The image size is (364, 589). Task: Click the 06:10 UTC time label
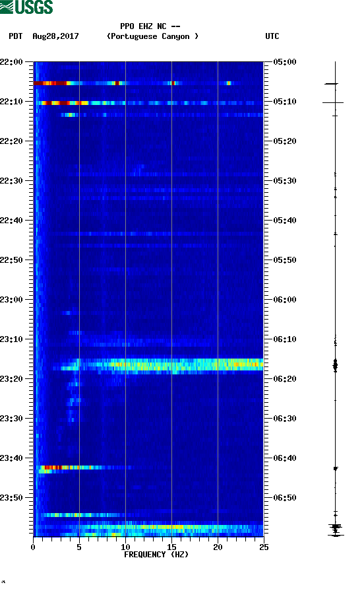[x=285, y=339]
